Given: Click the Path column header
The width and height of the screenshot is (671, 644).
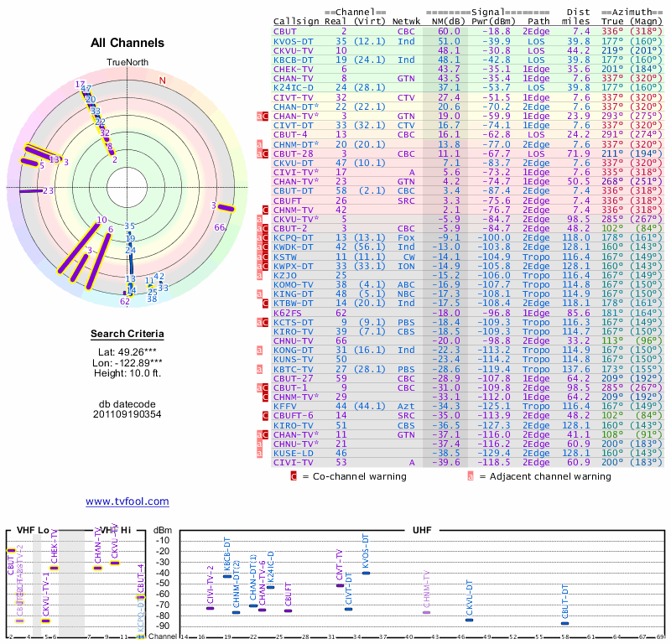Looking at the screenshot, I should click(538, 22).
